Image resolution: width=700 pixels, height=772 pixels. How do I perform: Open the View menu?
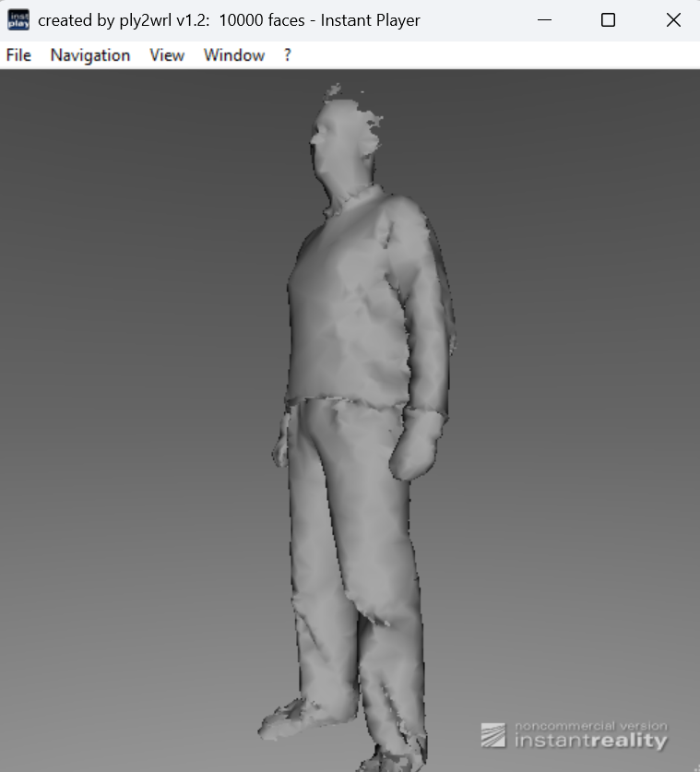tap(167, 55)
